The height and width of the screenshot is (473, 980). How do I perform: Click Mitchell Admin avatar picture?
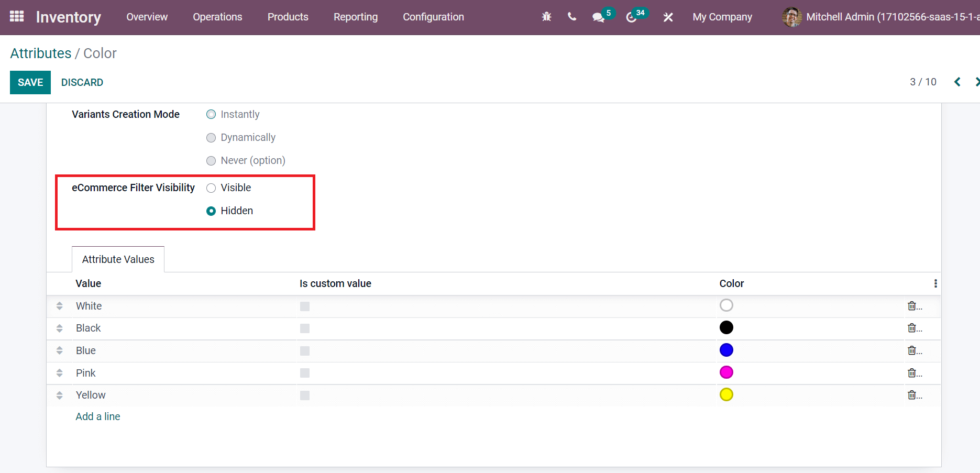[x=791, y=17]
